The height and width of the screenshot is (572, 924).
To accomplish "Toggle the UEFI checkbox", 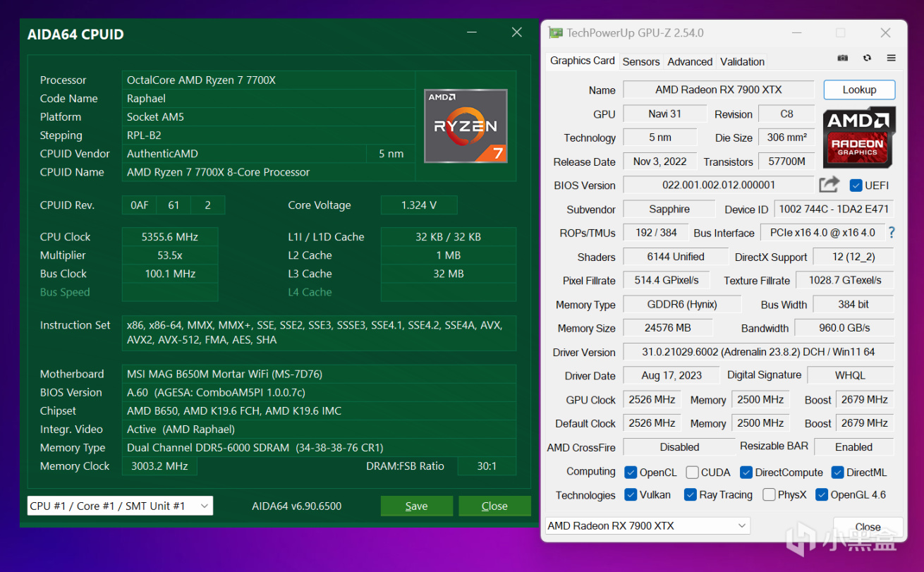I will pyautogui.click(x=856, y=185).
